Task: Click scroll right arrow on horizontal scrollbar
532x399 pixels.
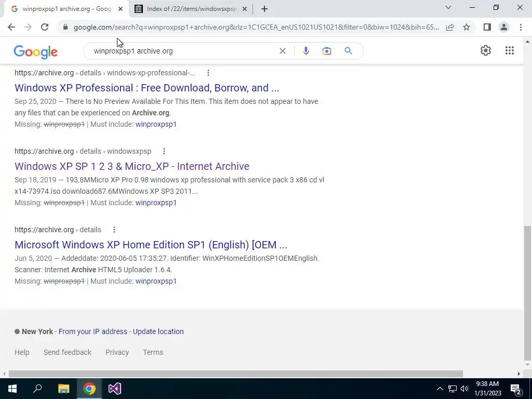Action: 519,374
